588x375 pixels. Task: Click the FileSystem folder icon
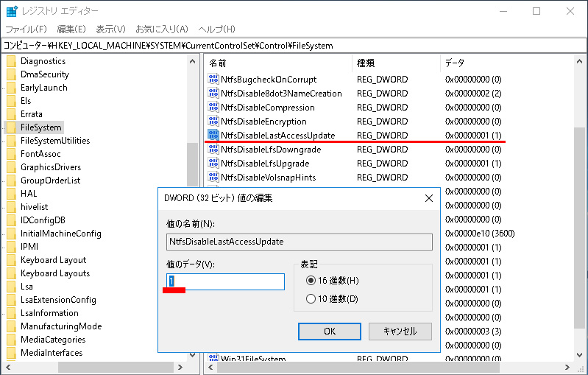(x=11, y=127)
